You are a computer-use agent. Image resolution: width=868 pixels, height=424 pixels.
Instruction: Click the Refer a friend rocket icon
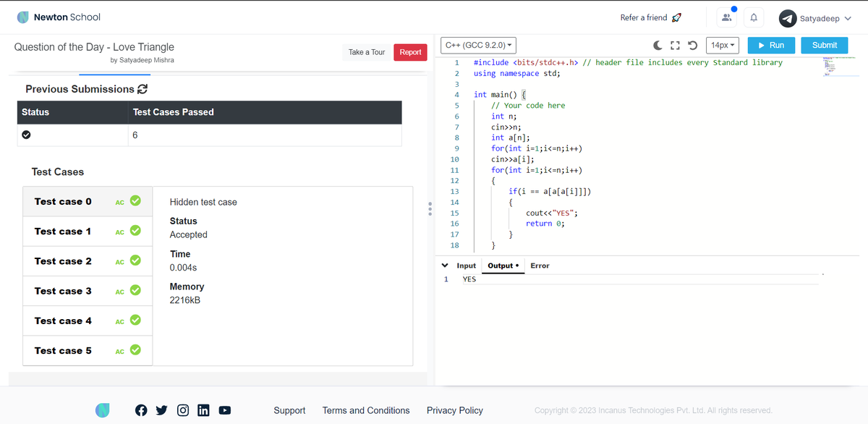click(676, 17)
